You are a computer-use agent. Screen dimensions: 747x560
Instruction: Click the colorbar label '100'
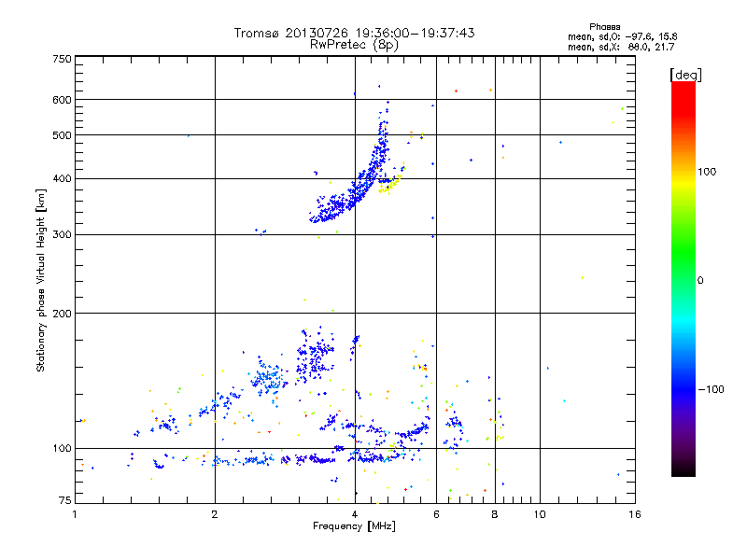[x=707, y=172]
